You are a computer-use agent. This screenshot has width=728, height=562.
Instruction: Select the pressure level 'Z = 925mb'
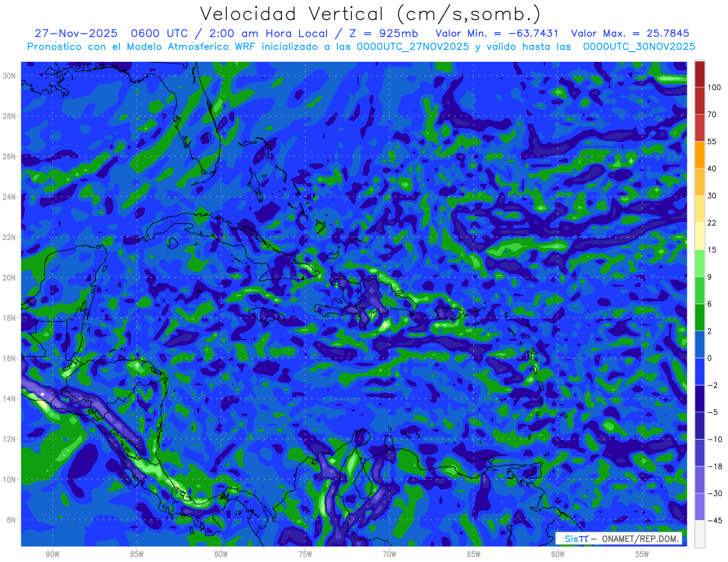(x=383, y=34)
